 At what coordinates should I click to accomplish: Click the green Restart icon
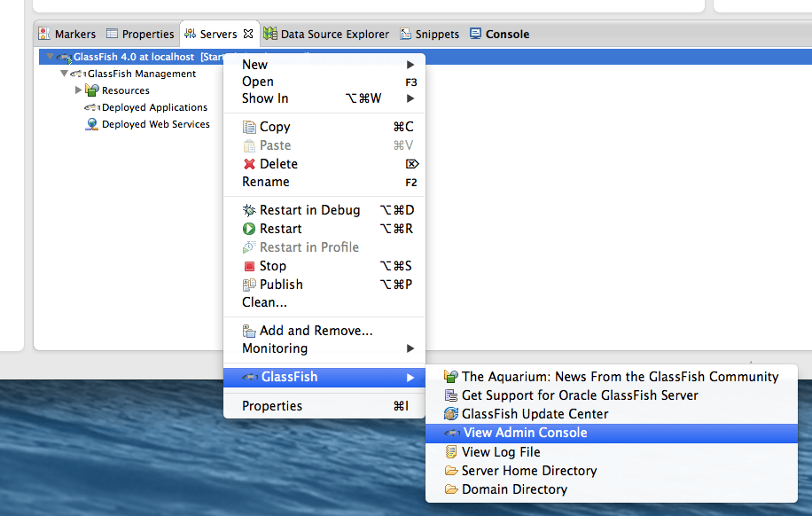coord(249,229)
